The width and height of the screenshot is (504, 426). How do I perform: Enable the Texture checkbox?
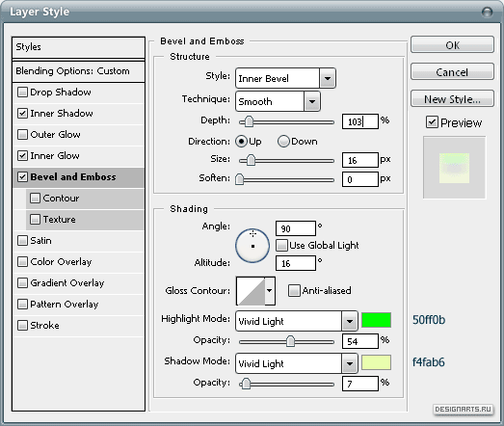(x=35, y=220)
